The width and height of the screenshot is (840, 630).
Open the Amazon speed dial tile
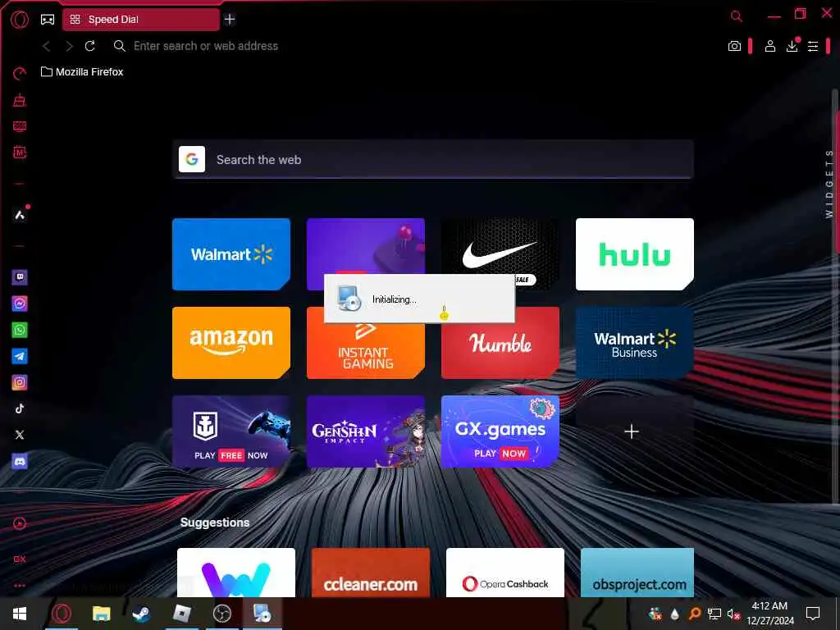pos(231,343)
